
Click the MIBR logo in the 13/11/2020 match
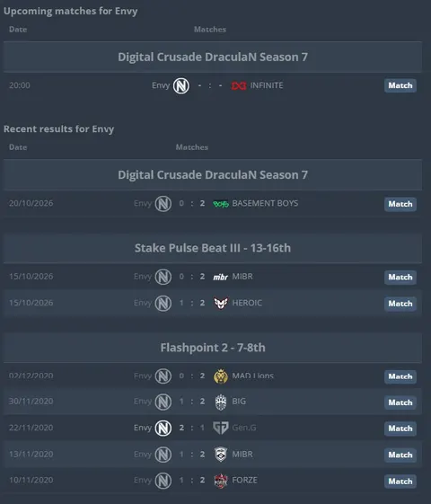221,455
